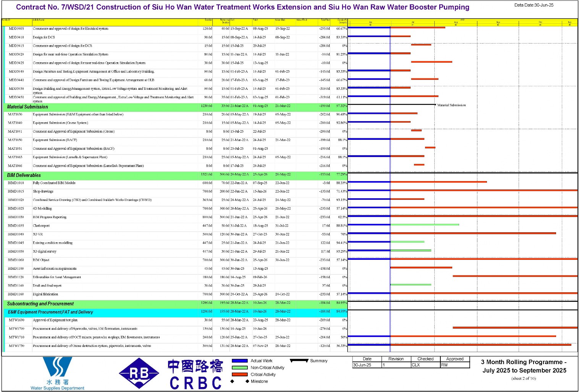This screenshot has width=579, height=392.
Task: Click the blue Actual Work legend swatch
Action: click(x=239, y=361)
